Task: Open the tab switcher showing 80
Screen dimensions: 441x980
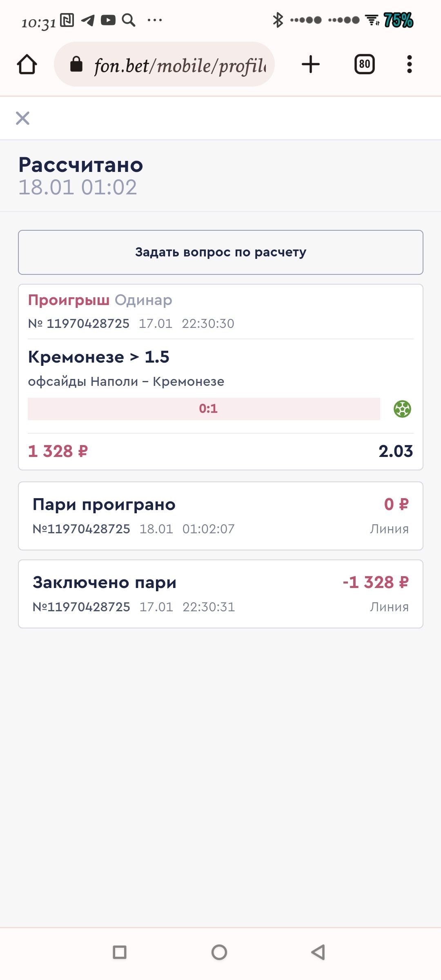Action: point(364,64)
